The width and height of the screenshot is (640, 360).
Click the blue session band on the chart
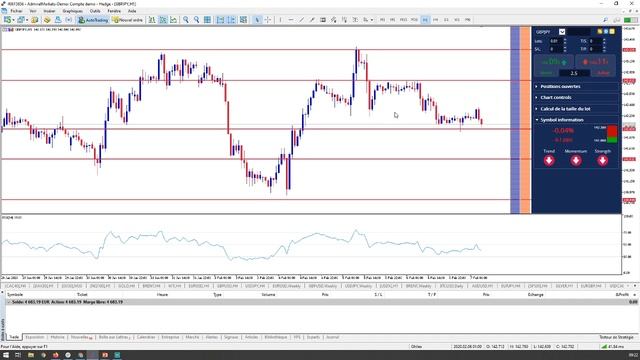515,120
